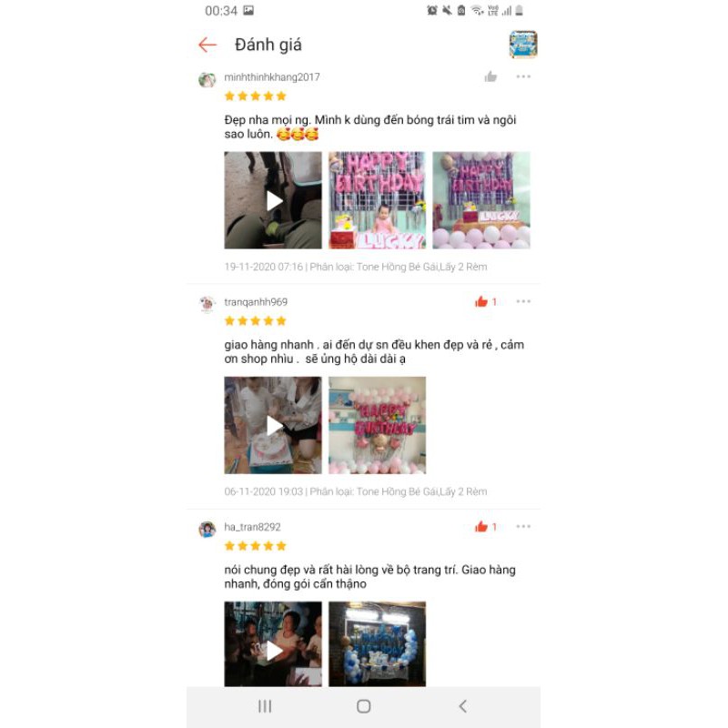
Task: Open baby with LUCKY balloons photo
Action: pyautogui.click(x=377, y=200)
